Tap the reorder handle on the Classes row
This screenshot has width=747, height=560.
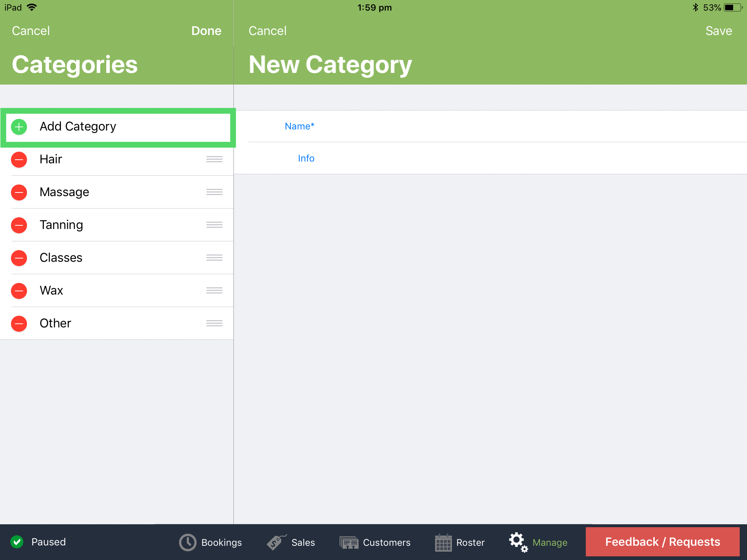click(214, 258)
